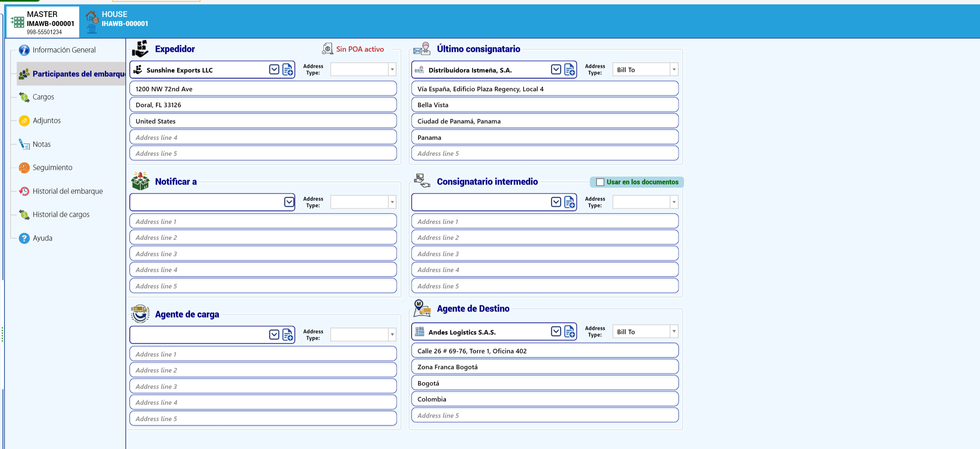Click add-entity icon in Expedidor field
The width and height of the screenshot is (980, 449).
288,70
